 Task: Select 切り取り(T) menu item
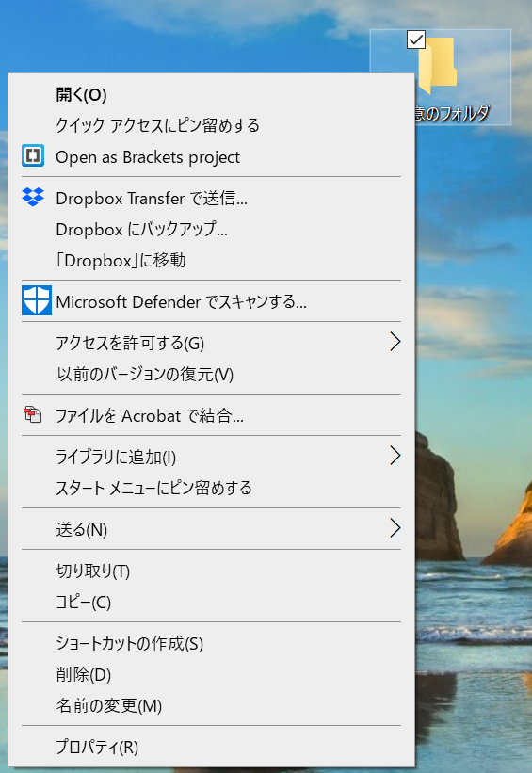[212, 571]
